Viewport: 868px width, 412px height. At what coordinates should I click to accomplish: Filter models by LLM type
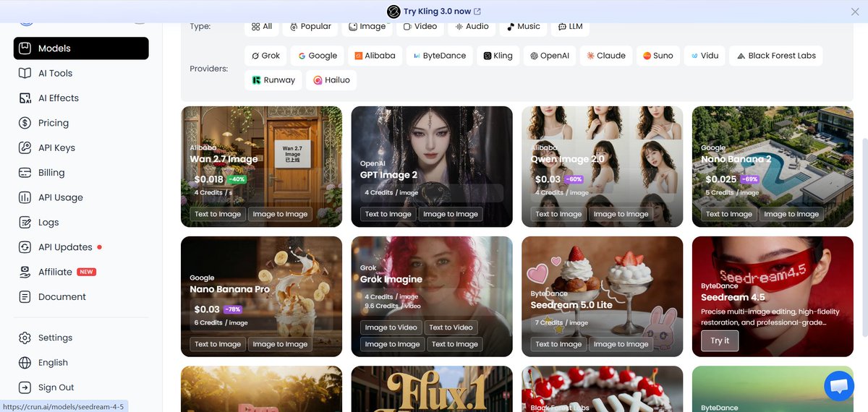click(x=571, y=27)
